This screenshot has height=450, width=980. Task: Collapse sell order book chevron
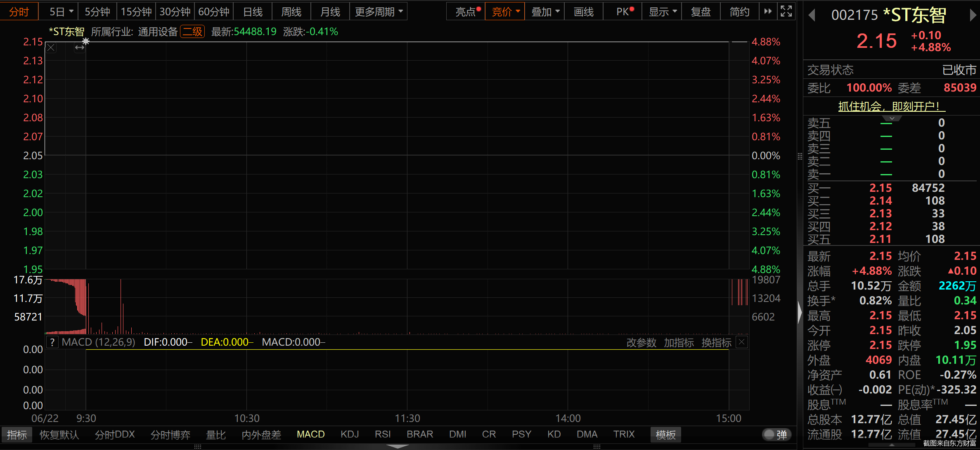(892, 118)
